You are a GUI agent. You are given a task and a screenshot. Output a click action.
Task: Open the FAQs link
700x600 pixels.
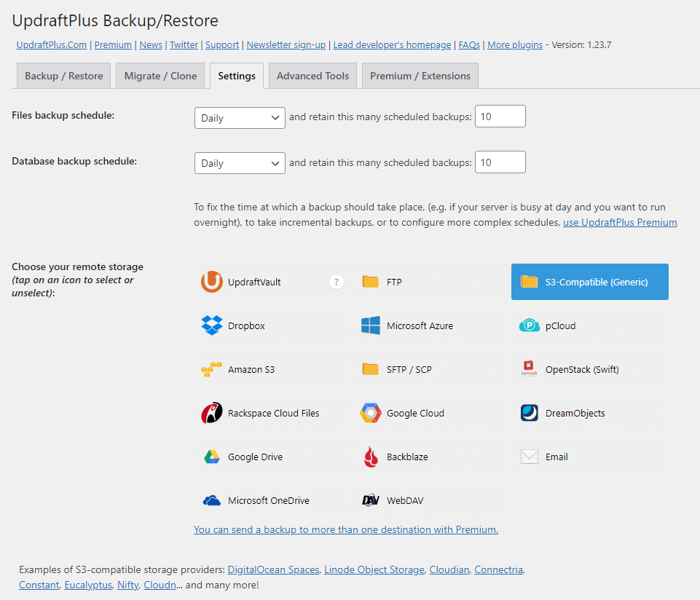click(469, 44)
